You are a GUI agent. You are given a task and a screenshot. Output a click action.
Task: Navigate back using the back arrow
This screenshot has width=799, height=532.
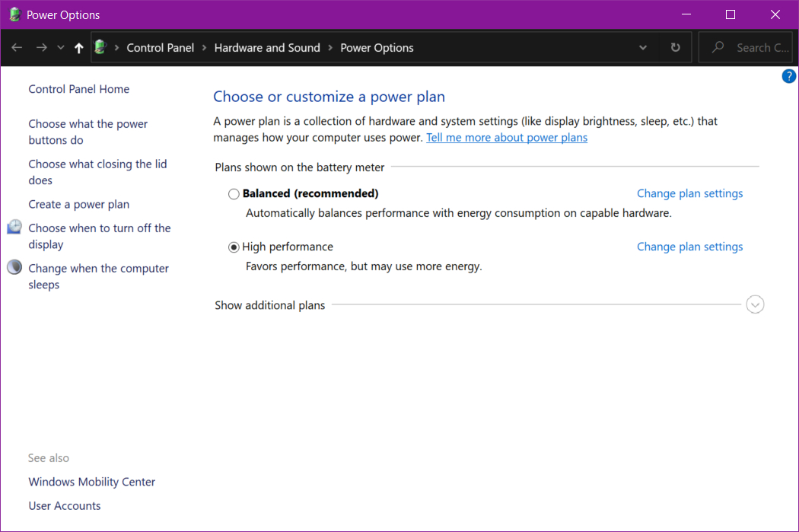click(17, 47)
